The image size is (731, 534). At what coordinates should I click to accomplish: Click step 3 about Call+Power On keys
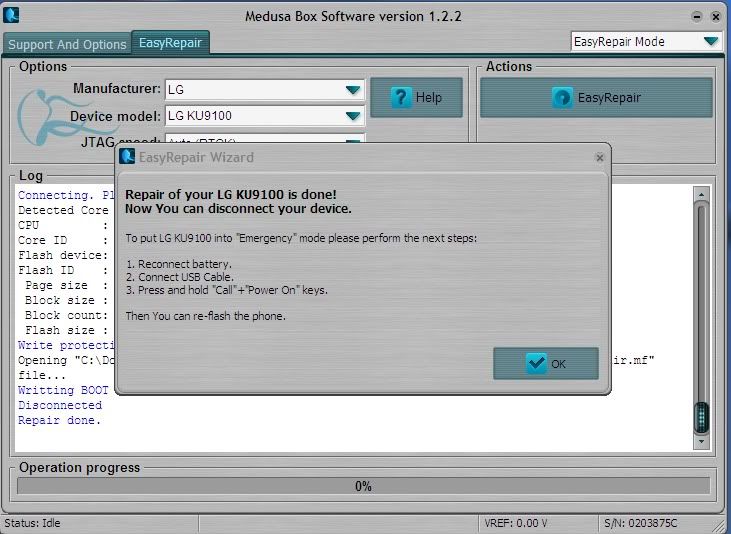(227, 290)
